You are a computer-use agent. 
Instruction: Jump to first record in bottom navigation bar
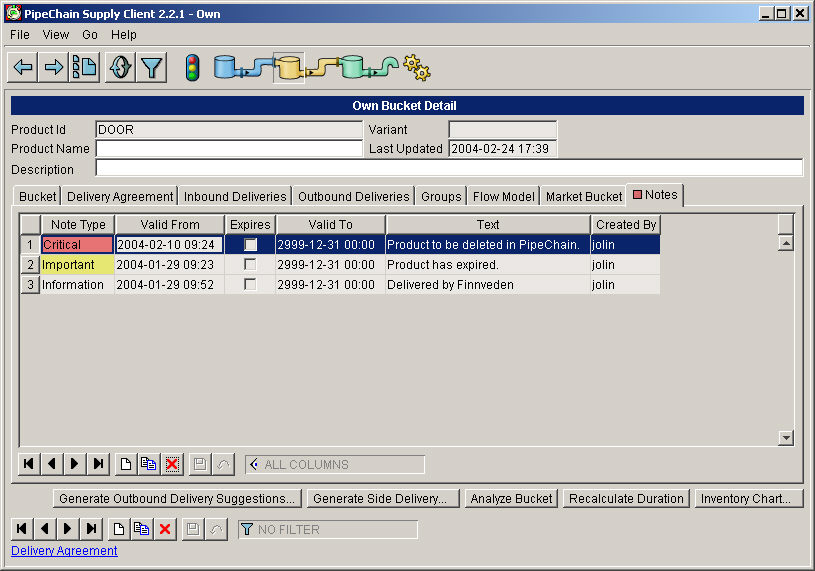tap(22, 529)
